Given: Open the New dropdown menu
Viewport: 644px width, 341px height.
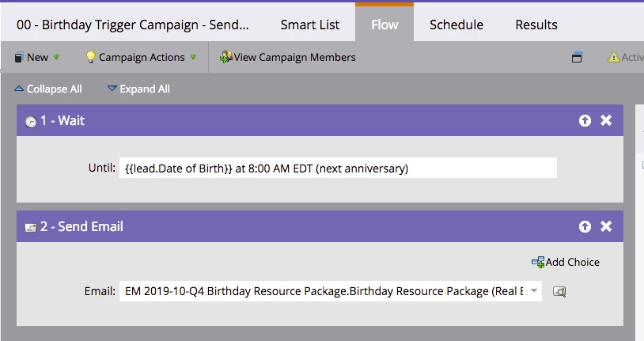Looking at the screenshot, I should click(x=37, y=57).
